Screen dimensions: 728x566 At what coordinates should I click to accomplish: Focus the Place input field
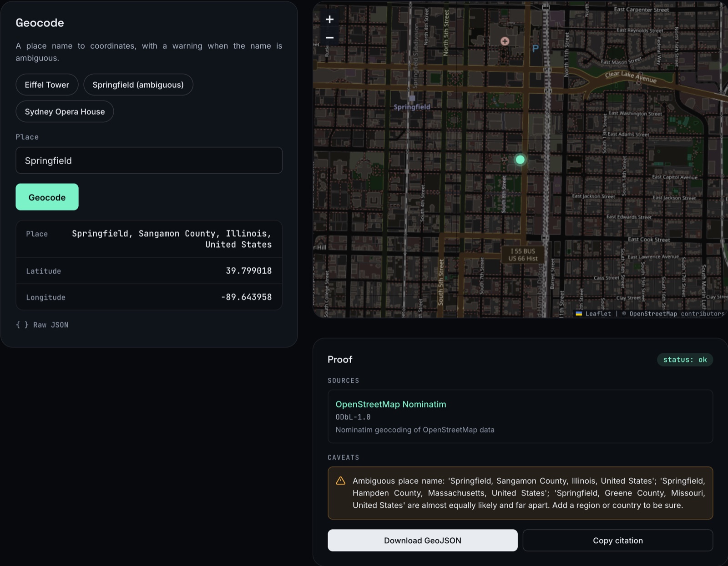pyautogui.click(x=149, y=160)
